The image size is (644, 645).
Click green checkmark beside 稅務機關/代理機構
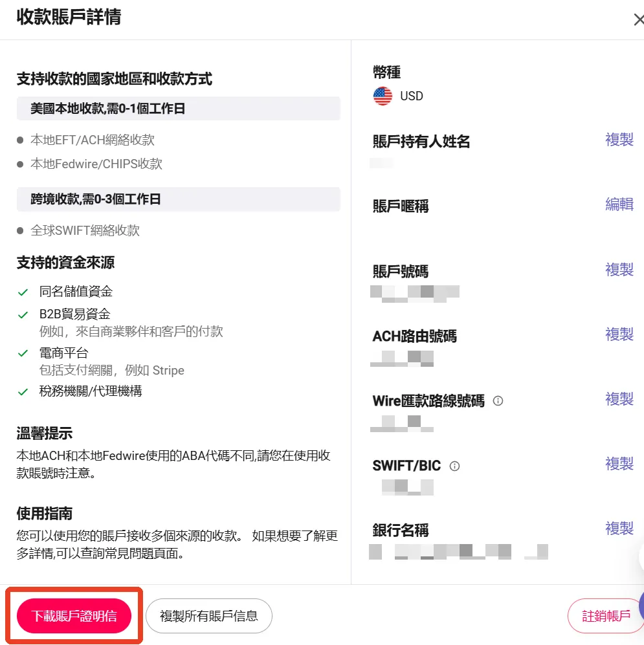point(23,392)
